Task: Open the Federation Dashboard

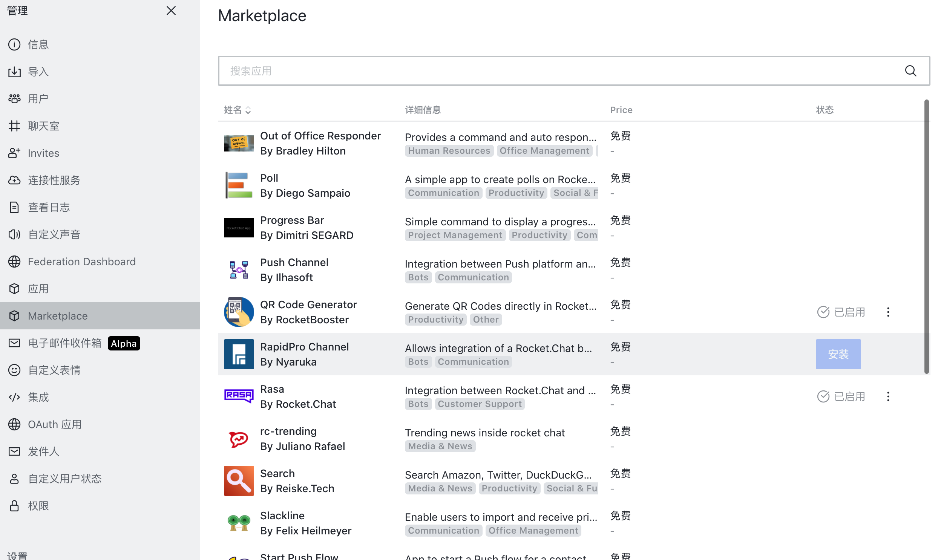Action: coord(81,262)
